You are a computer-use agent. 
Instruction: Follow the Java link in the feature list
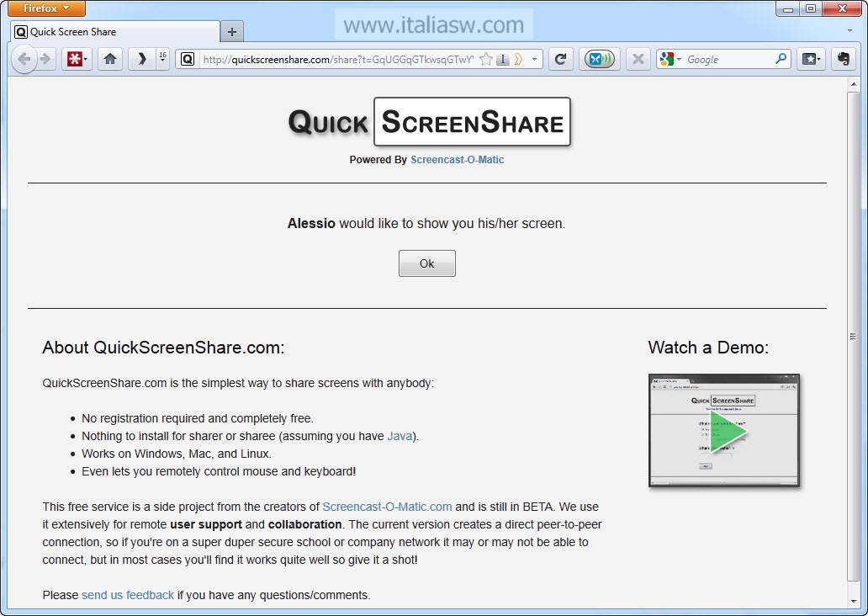(400, 436)
